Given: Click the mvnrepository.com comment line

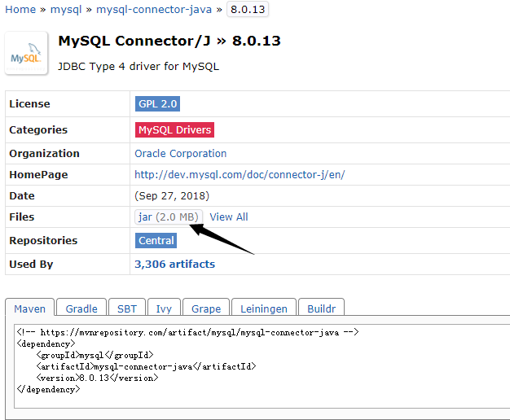Looking at the screenshot, I should (x=187, y=332).
